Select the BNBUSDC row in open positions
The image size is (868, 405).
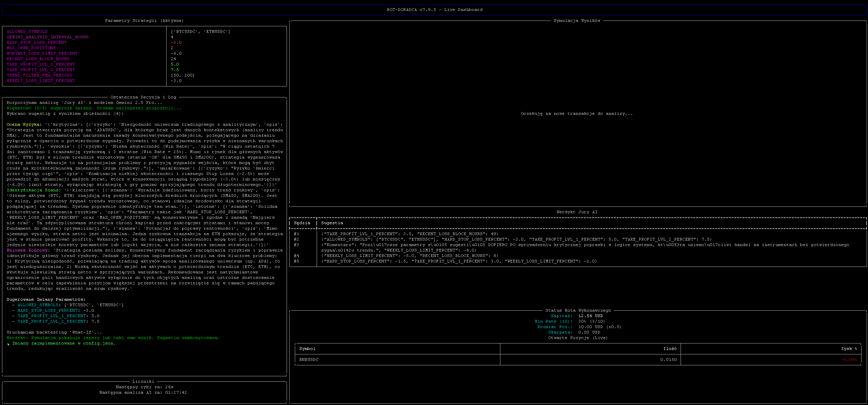point(309,360)
